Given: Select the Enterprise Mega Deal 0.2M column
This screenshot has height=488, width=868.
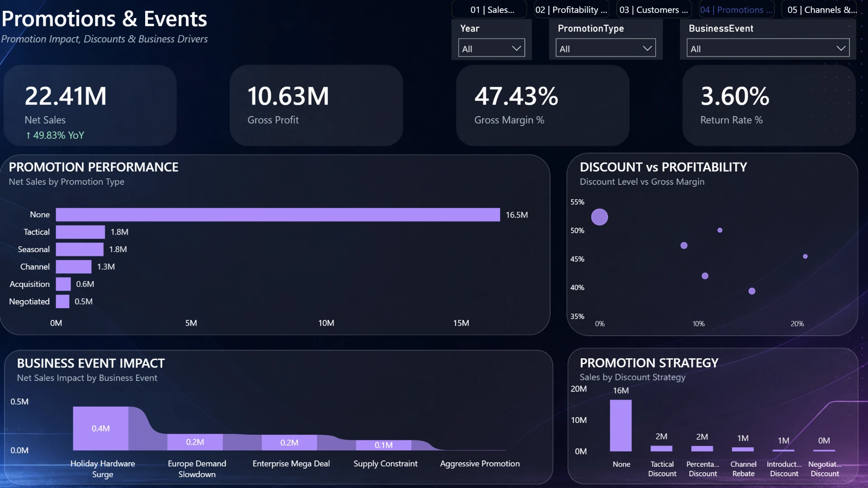Looking at the screenshot, I should coord(289,443).
